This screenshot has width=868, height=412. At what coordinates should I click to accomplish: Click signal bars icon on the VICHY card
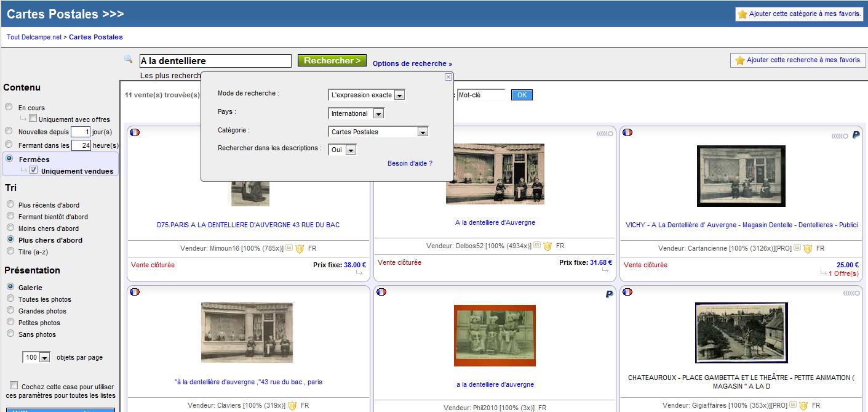[839, 136]
